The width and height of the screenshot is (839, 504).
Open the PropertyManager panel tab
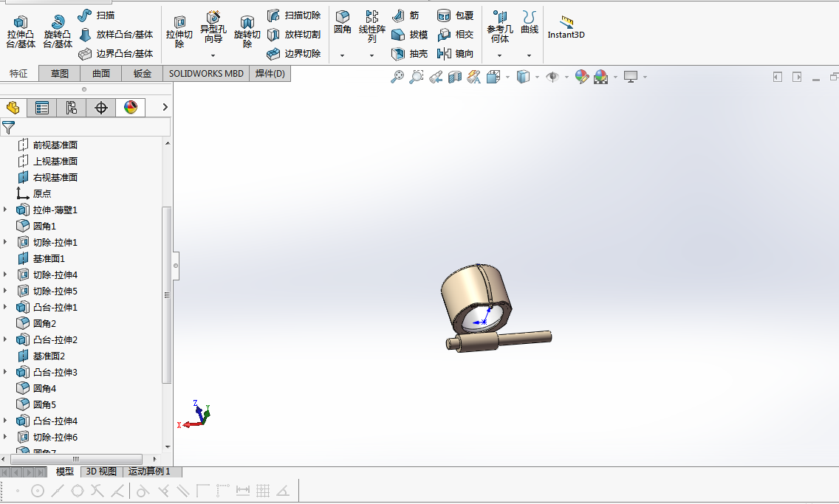(x=42, y=108)
